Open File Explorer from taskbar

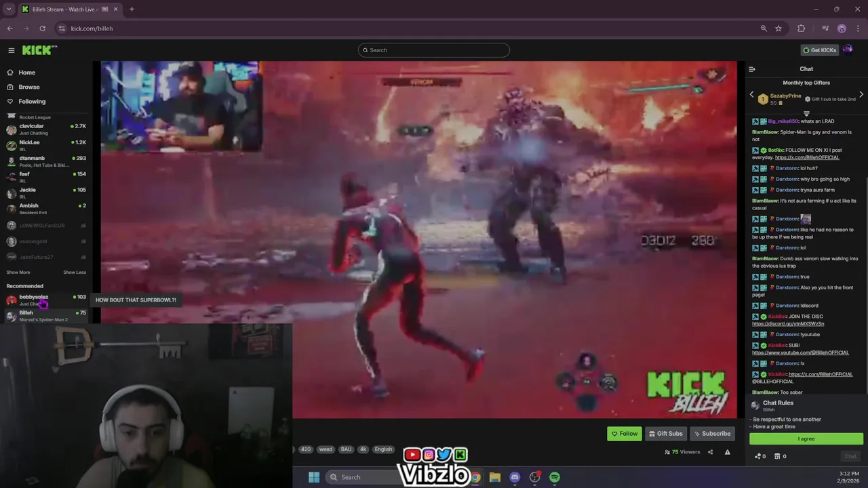[x=495, y=477]
